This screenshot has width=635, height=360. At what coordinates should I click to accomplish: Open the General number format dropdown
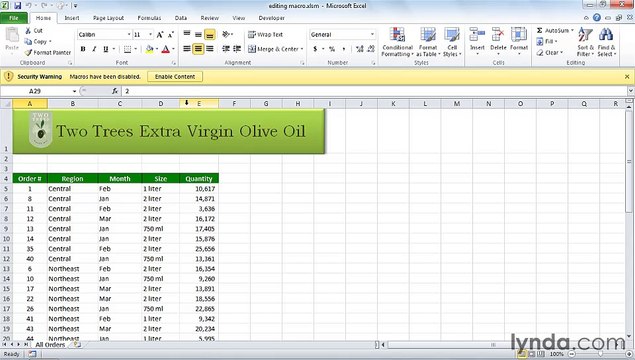point(372,34)
